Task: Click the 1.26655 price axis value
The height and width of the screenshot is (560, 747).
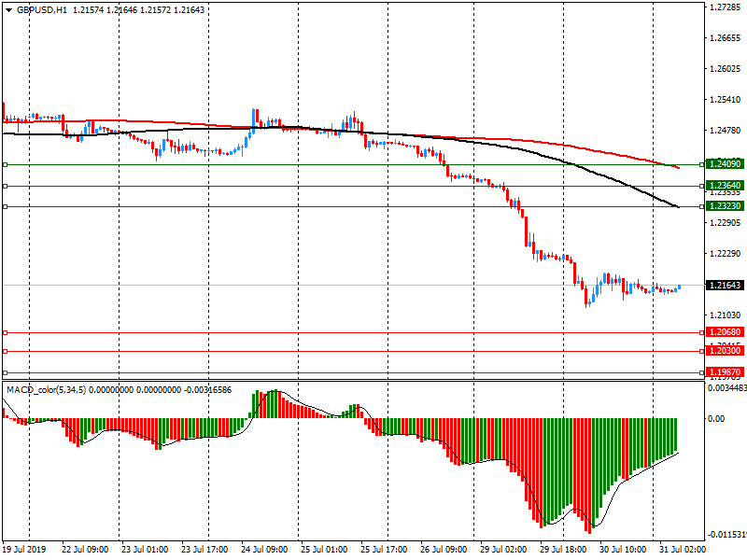Action: click(x=726, y=38)
